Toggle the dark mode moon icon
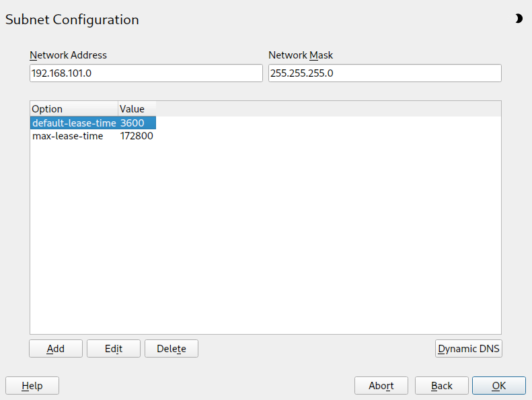Viewport: 532px width, 400px height. [519, 19]
